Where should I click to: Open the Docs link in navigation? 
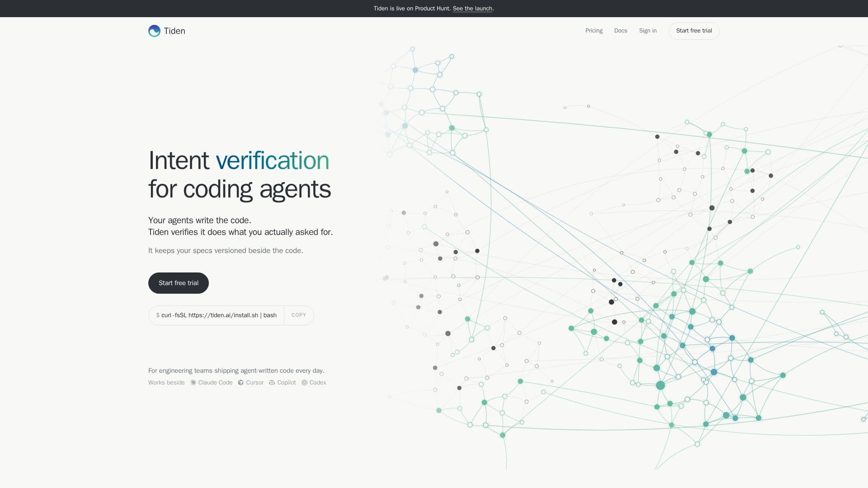pos(621,31)
